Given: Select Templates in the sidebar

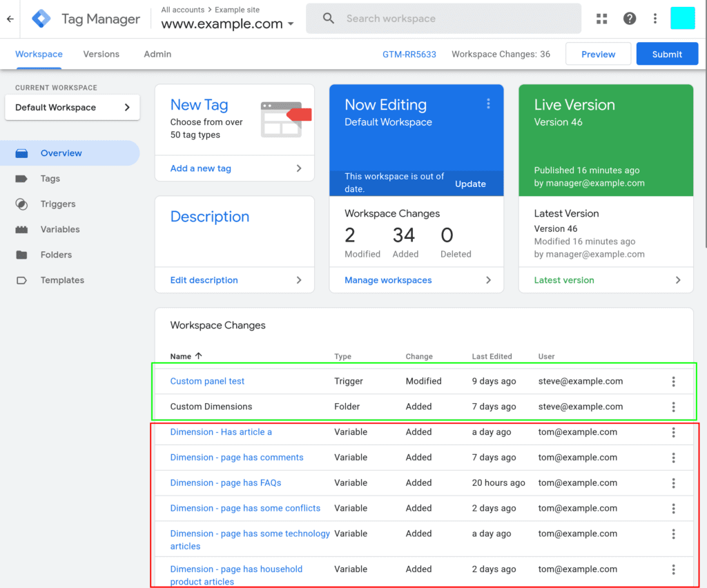Looking at the screenshot, I should pos(62,280).
